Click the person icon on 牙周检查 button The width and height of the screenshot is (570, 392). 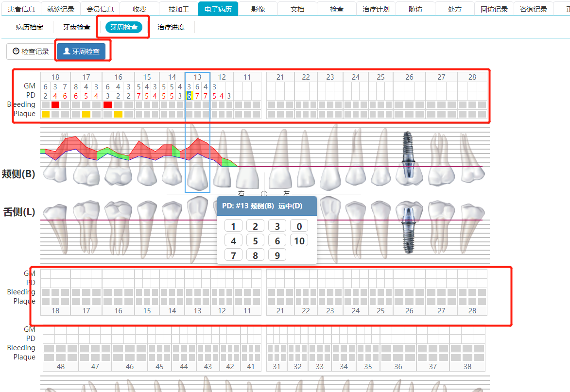coord(67,51)
